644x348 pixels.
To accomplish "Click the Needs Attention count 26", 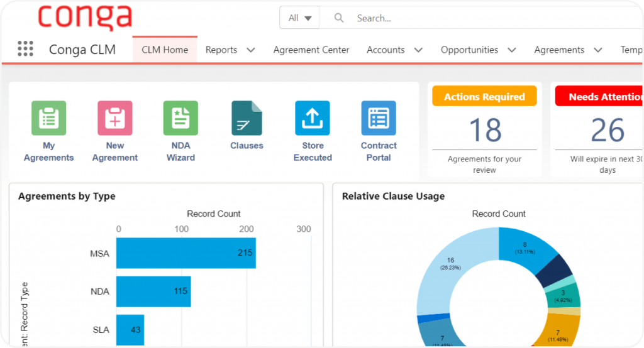I will tap(608, 130).
